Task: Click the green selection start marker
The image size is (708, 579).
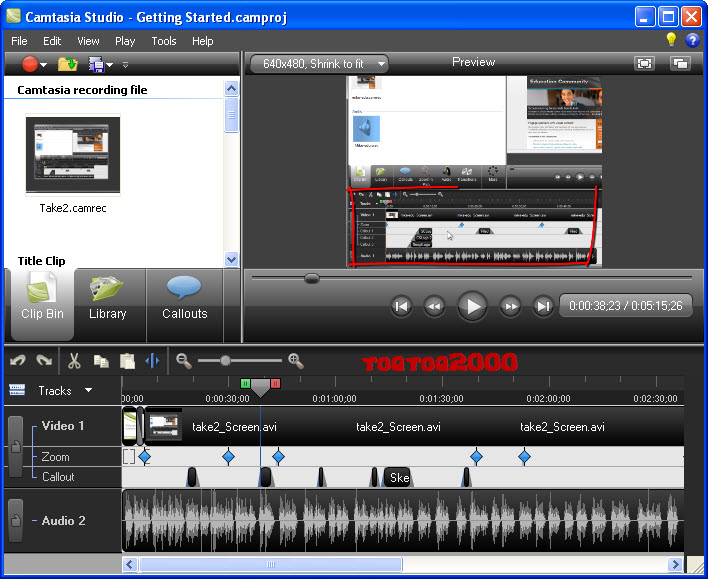Action: [245, 383]
